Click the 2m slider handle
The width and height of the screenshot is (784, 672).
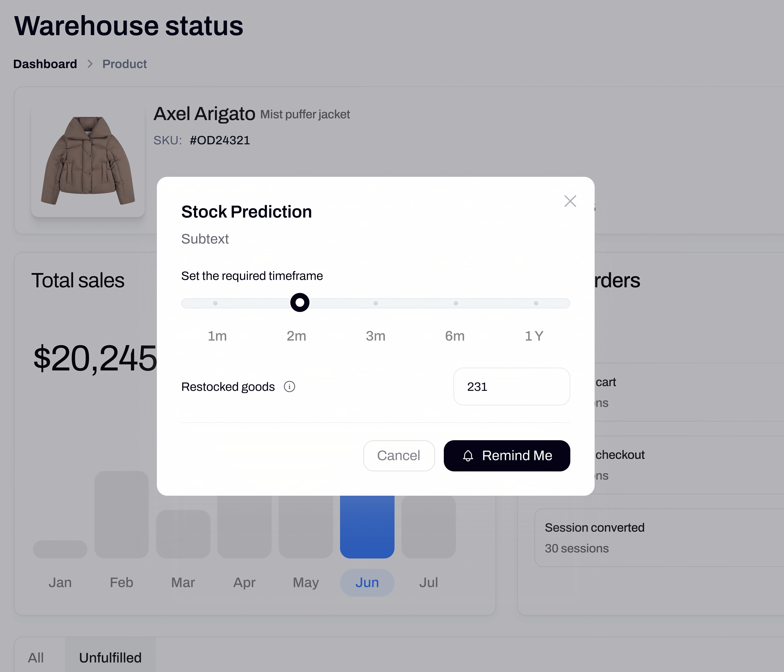click(300, 303)
